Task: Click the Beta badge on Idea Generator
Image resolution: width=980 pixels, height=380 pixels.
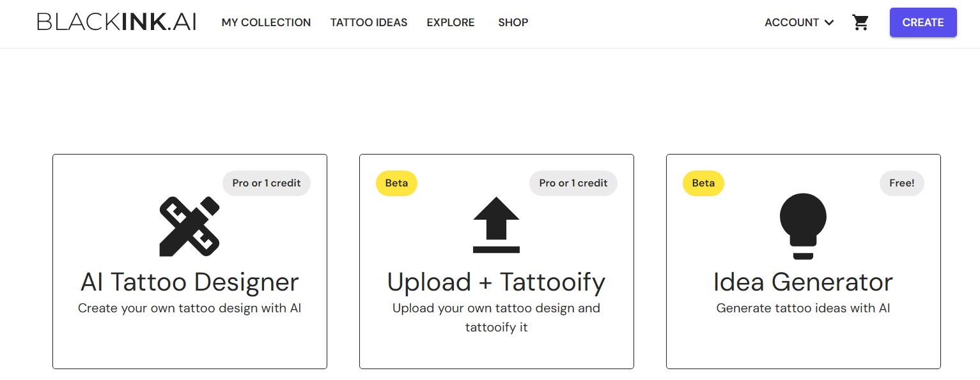Action: coord(703,183)
